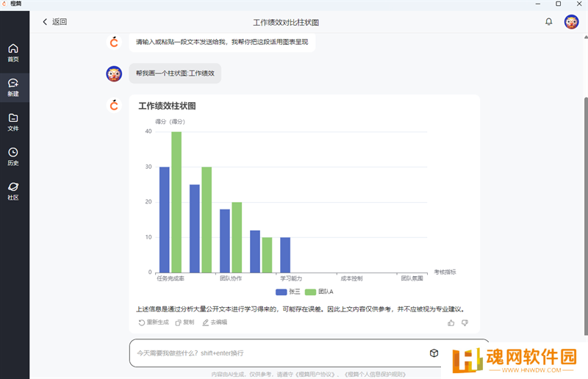The height and width of the screenshot is (379, 588).
Task: Go back using the 返回 button
Action: 54,22
